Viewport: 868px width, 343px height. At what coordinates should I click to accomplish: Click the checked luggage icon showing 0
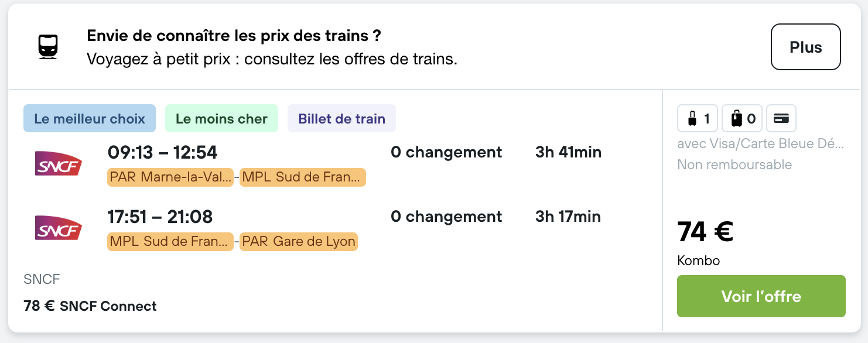coord(743,119)
